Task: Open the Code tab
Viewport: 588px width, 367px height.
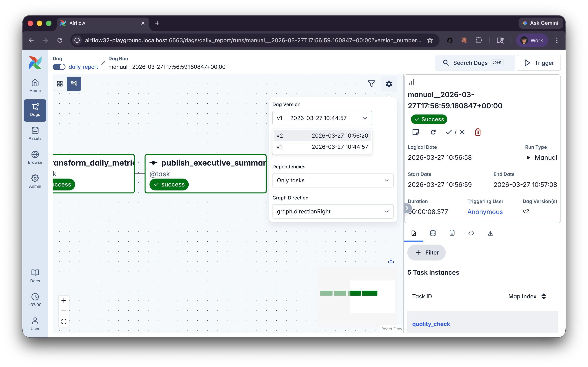Action: click(x=471, y=233)
